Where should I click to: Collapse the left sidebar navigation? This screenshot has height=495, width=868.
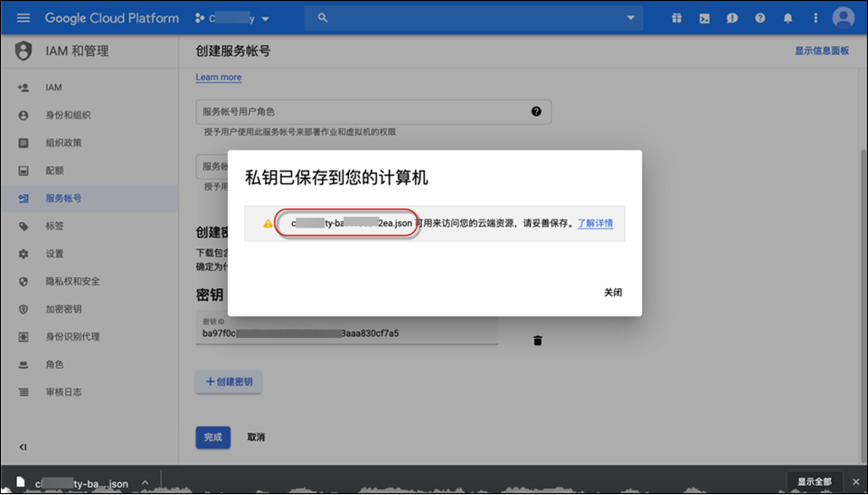tap(23, 447)
